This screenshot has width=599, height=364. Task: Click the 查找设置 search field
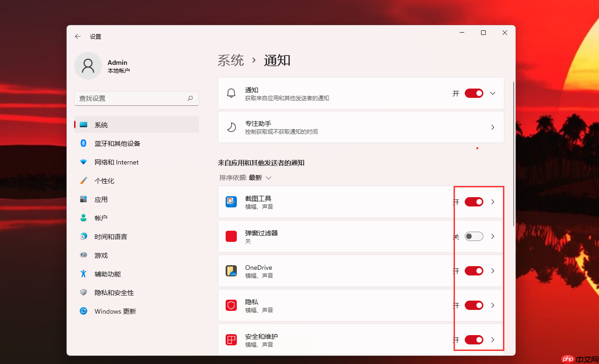(x=137, y=98)
